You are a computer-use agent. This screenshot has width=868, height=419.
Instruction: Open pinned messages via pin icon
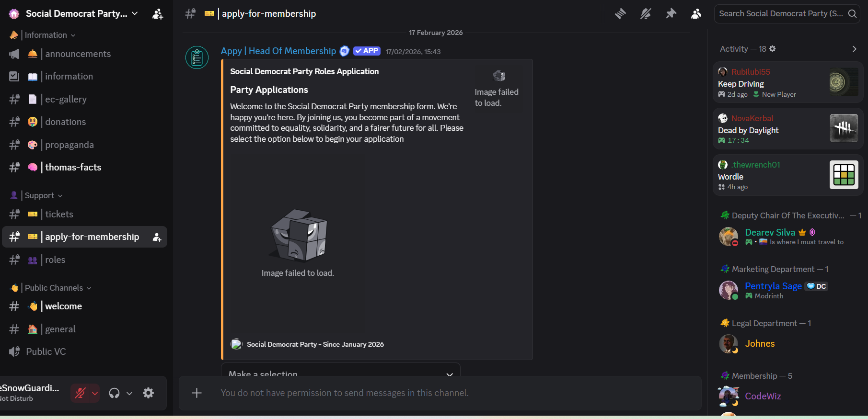tap(671, 14)
